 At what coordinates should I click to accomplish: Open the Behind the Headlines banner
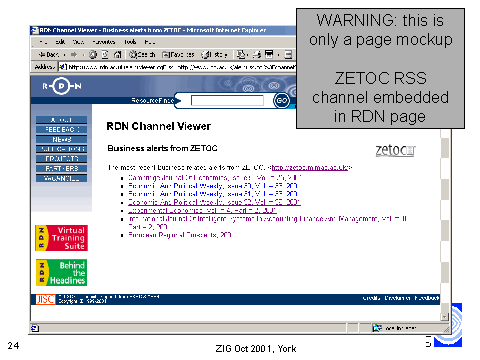(x=62, y=273)
